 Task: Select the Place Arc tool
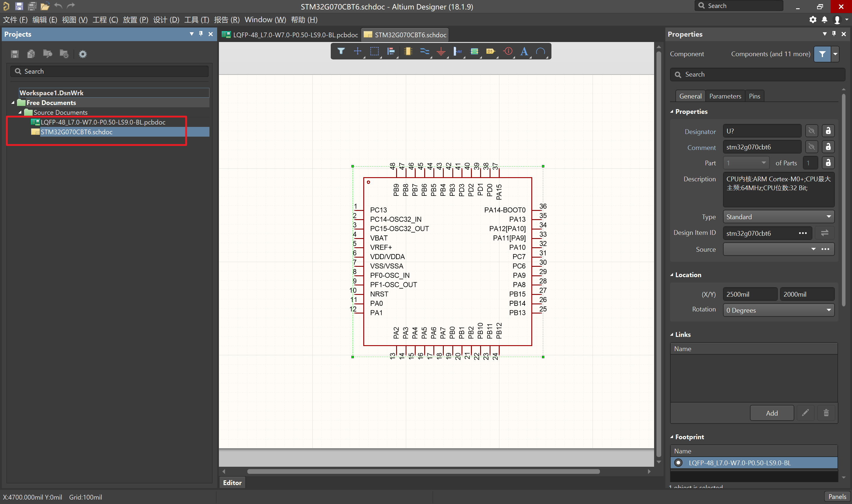(540, 51)
